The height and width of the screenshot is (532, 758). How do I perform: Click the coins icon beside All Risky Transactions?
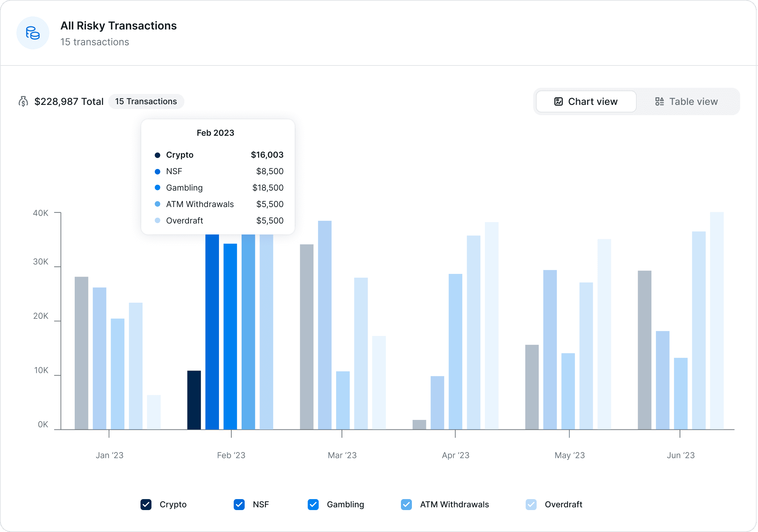[x=33, y=33]
